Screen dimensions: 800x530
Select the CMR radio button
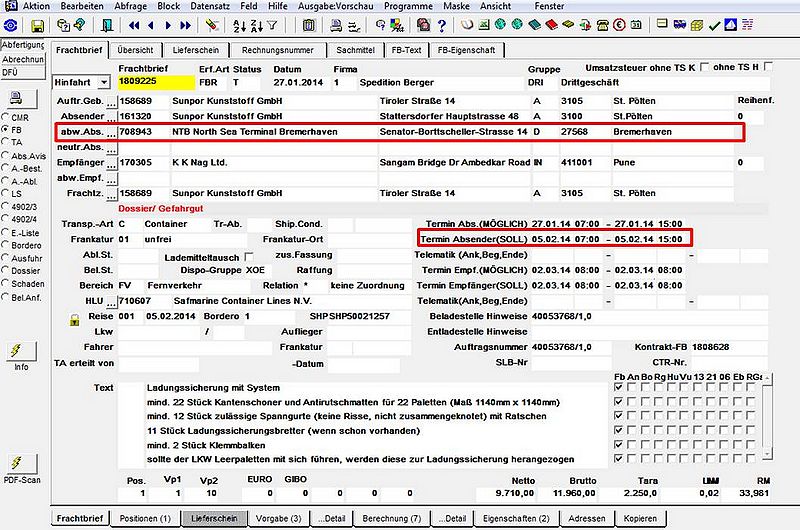[6, 117]
